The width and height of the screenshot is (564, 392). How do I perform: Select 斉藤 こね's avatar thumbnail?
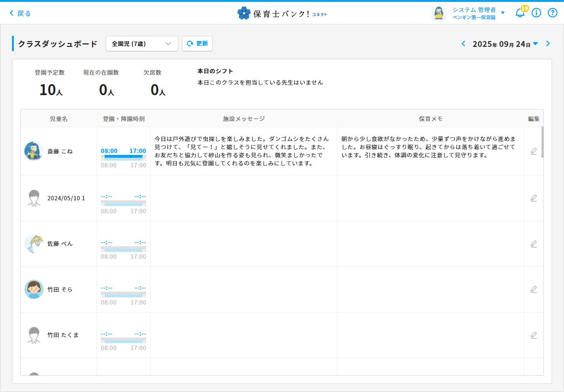(34, 151)
